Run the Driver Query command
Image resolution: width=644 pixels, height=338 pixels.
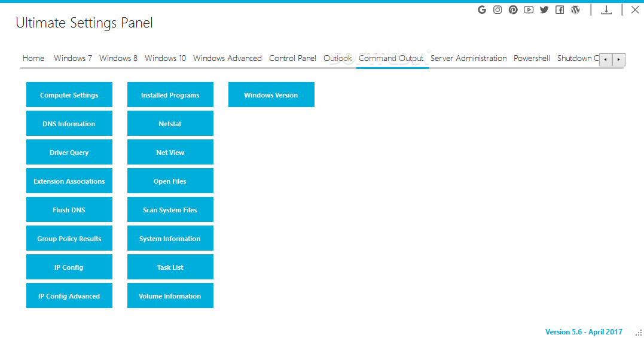69,152
